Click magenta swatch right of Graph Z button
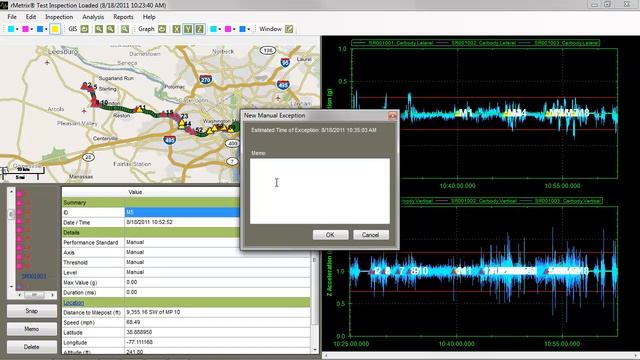The height and width of the screenshot is (360, 640). [228, 29]
